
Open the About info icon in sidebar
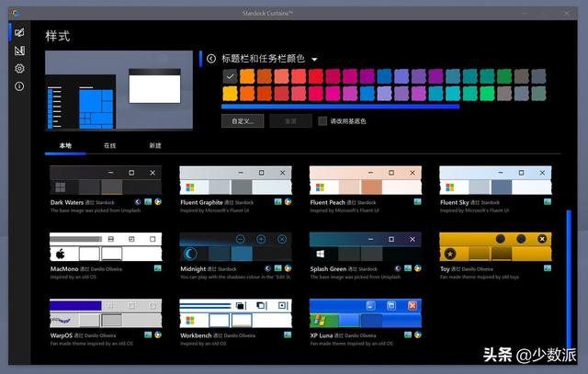[19, 86]
